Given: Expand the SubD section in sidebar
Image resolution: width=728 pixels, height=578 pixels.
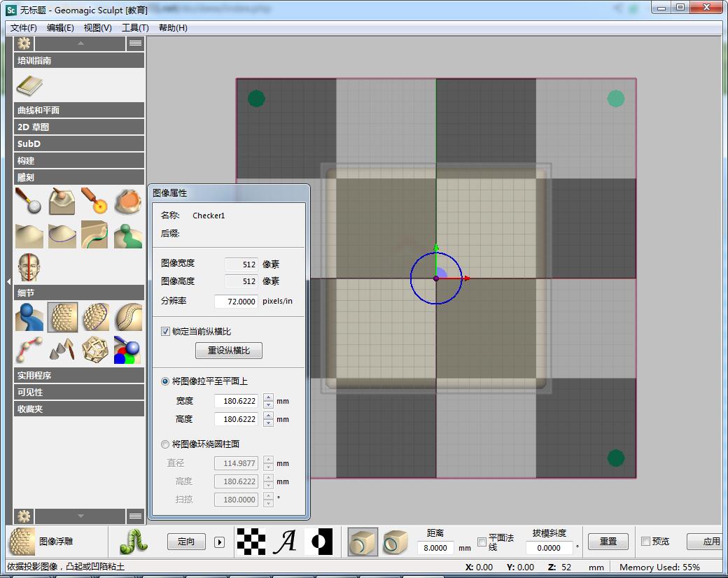Looking at the screenshot, I should 78,143.
